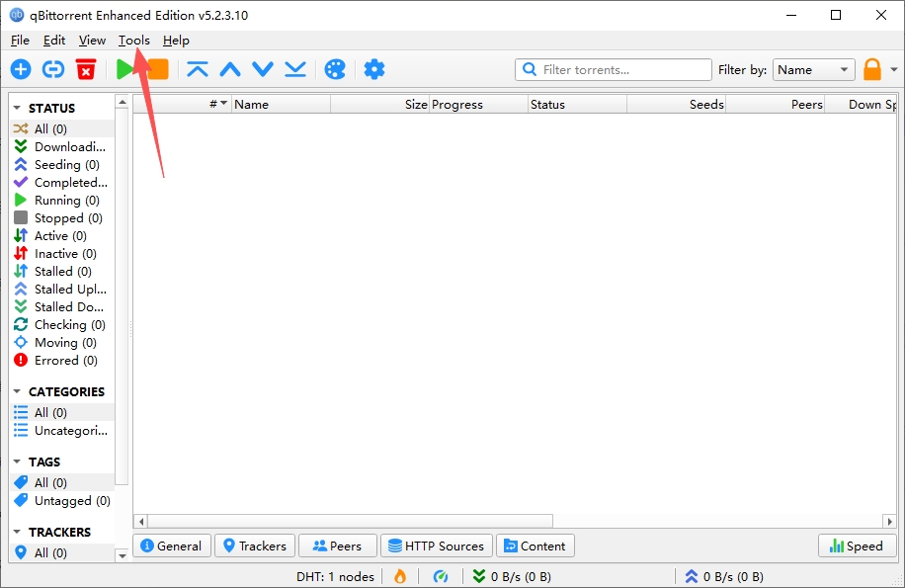Select the Completed status filter
Screen dimensions: 905x588
62,183
